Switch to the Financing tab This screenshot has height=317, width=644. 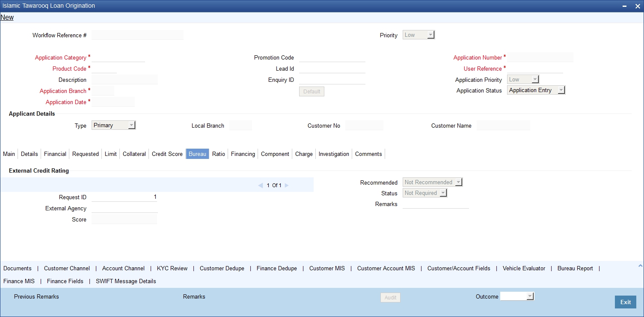pos(243,154)
